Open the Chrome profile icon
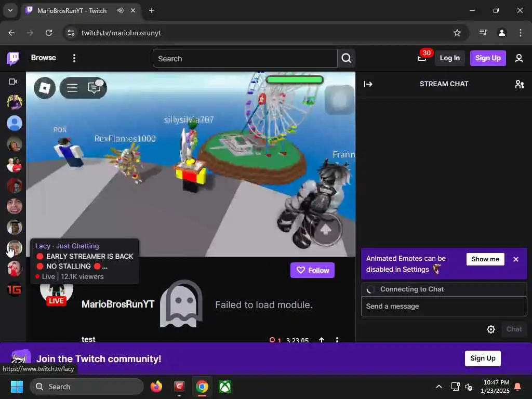Image resolution: width=532 pixels, height=399 pixels. tap(502, 33)
